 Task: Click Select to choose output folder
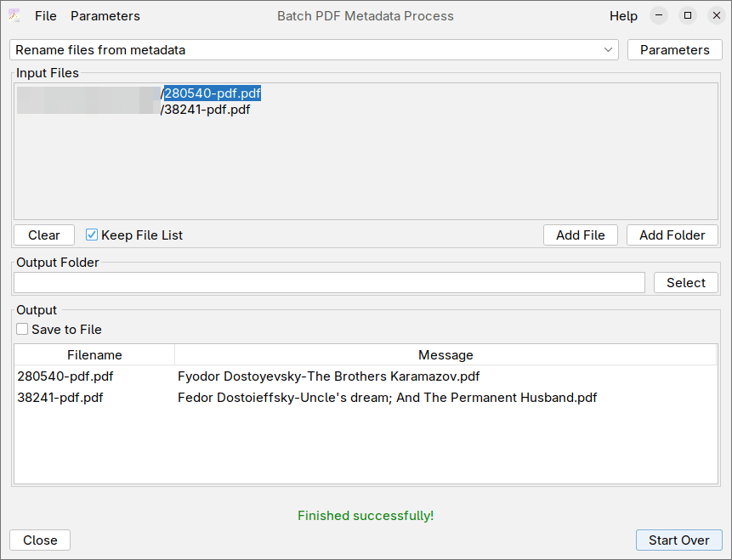685,283
